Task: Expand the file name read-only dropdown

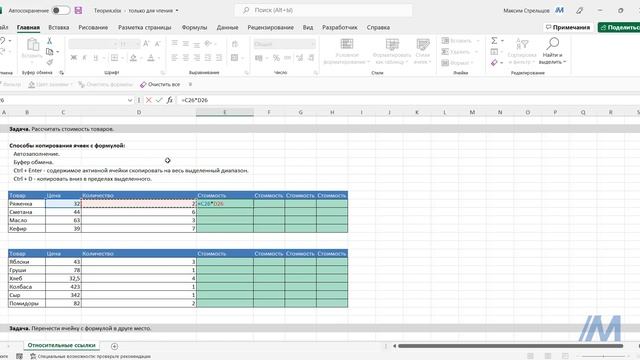Action: [x=177, y=11]
